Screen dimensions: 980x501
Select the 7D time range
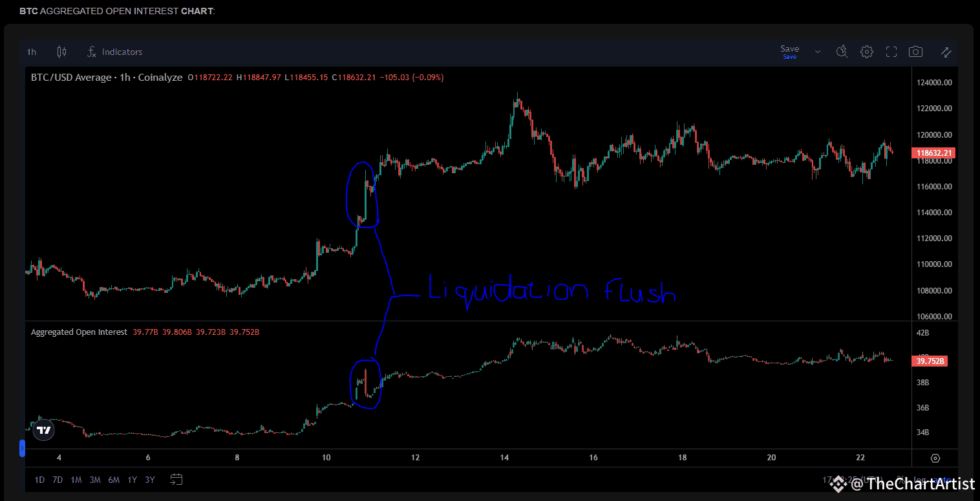click(58, 480)
